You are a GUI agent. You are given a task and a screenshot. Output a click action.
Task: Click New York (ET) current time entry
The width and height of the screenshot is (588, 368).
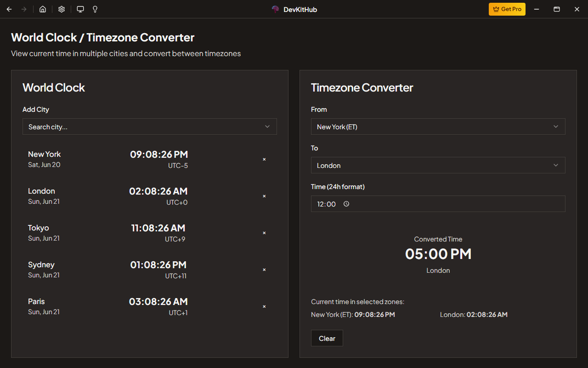click(x=353, y=315)
